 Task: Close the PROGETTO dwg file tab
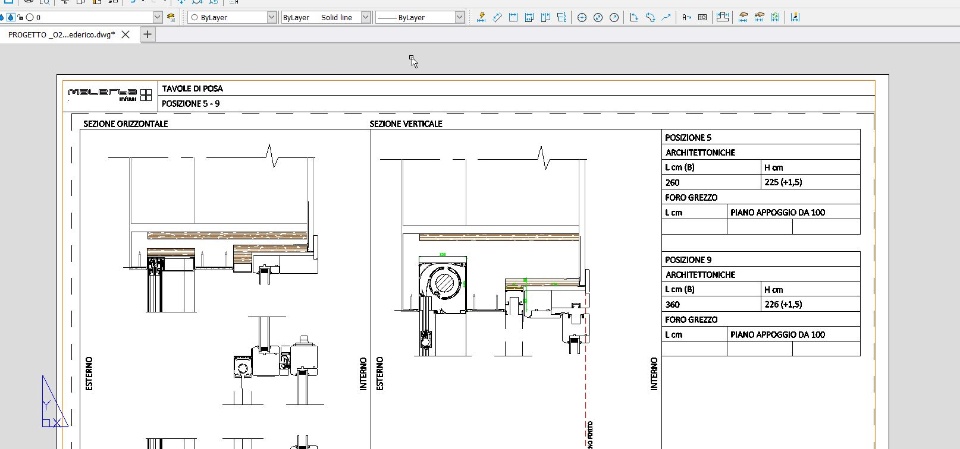coord(126,35)
